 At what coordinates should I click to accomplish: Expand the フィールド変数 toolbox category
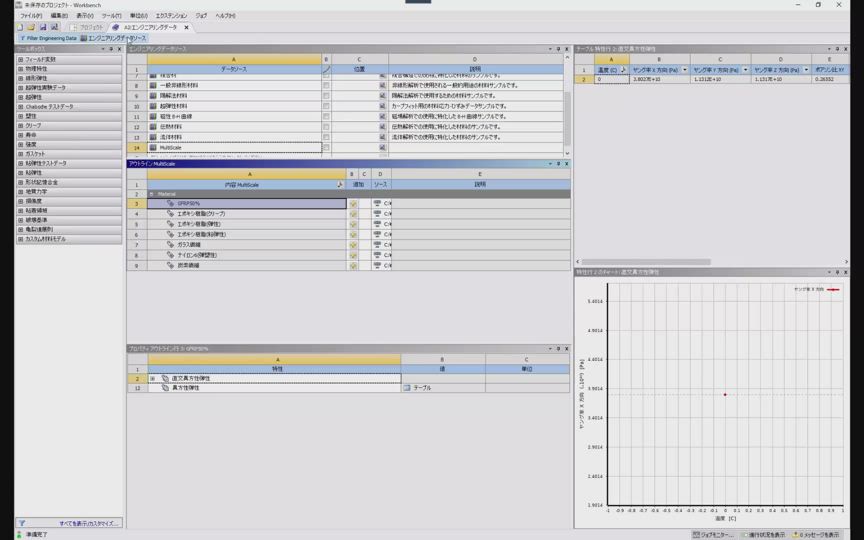coord(20,59)
